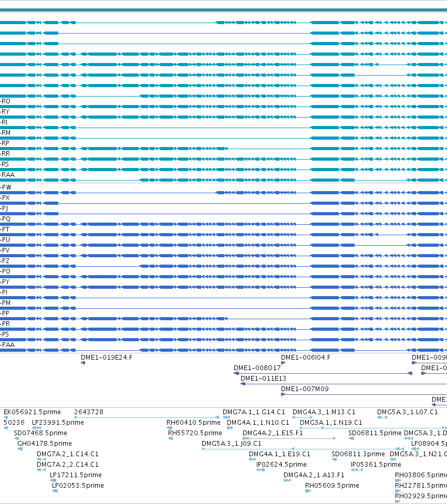The width and height of the screenshot is (447, 504).
Task: Choose the -PU protein label
Action: click(5, 240)
